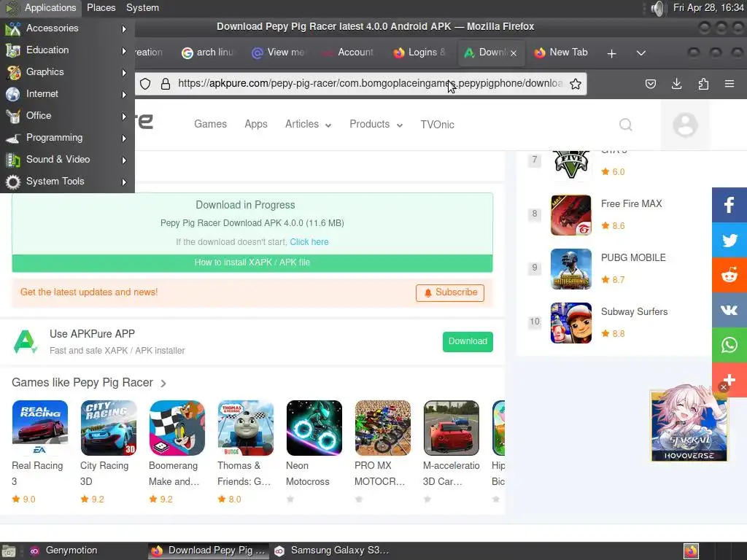Open the Subway Surfers icon

click(570, 323)
